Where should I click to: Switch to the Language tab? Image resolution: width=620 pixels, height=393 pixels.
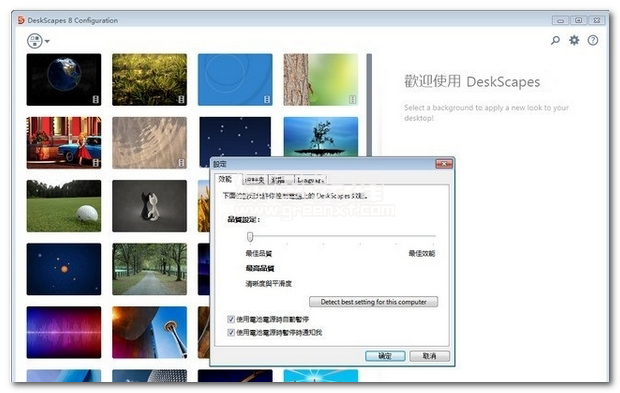tap(310, 180)
